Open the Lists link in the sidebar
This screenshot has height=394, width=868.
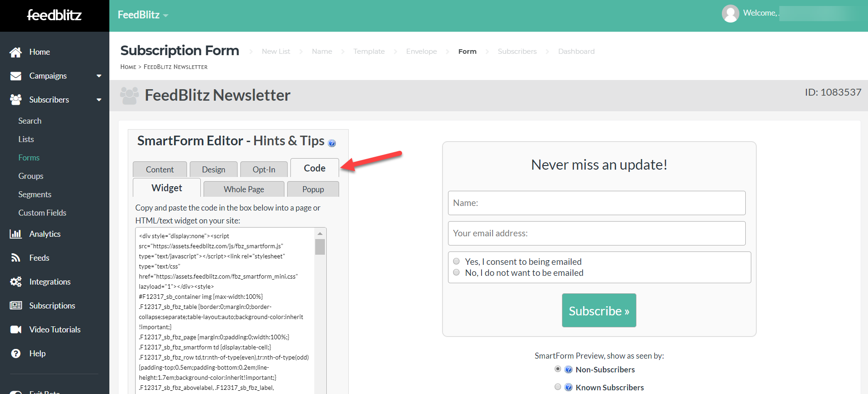[26, 139]
